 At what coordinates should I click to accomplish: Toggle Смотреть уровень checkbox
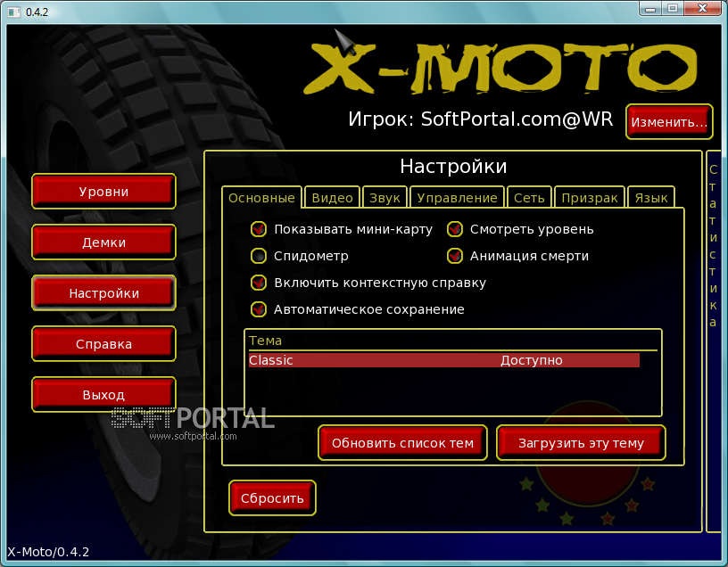[454, 229]
